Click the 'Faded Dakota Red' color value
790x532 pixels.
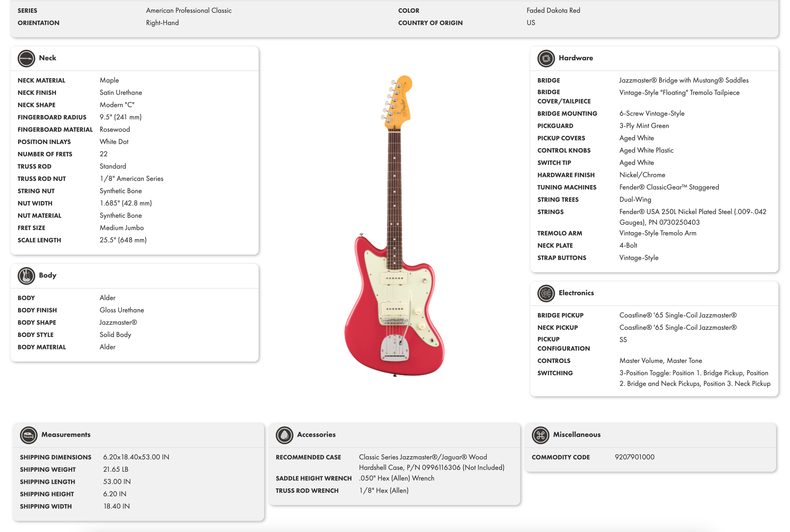553,10
